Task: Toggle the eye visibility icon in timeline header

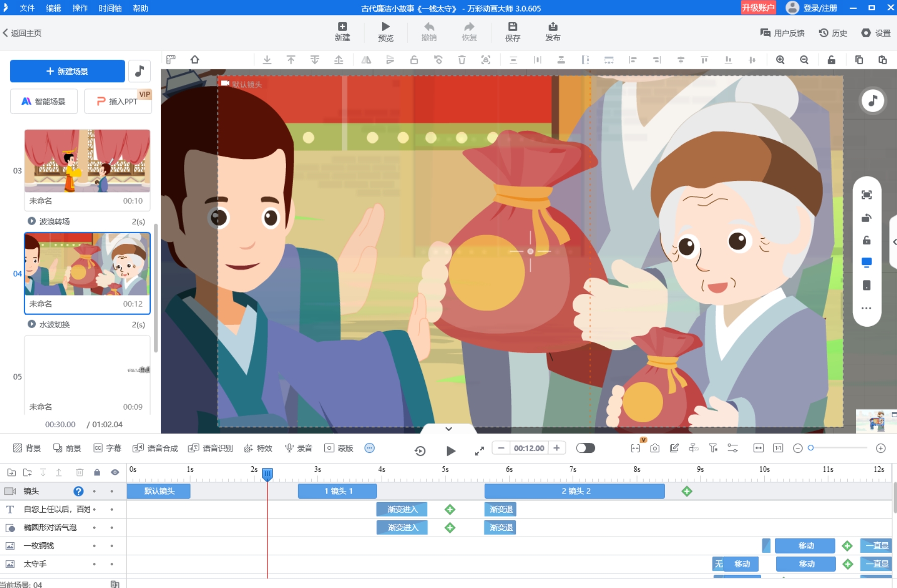Action: 115,472
